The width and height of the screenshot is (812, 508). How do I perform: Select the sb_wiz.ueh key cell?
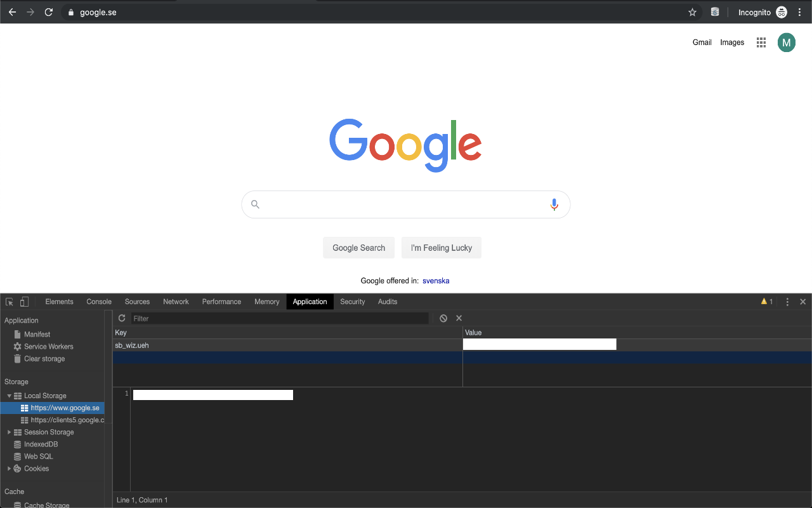tap(287, 345)
